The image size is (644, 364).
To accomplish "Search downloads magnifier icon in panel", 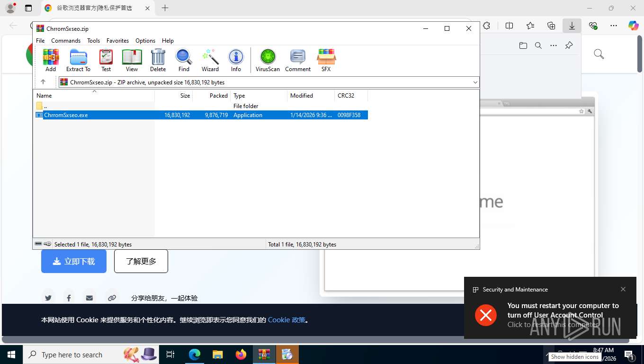I will click(538, 45).
